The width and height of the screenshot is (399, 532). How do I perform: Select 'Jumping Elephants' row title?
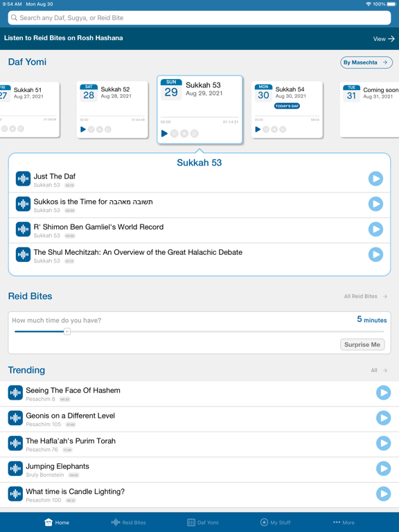click(57, 466)
